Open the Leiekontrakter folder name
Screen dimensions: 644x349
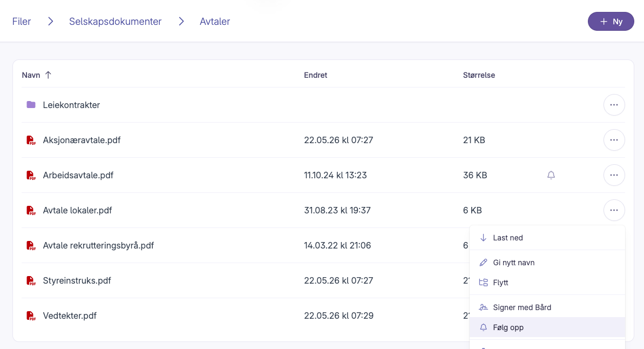pos(71,105)
